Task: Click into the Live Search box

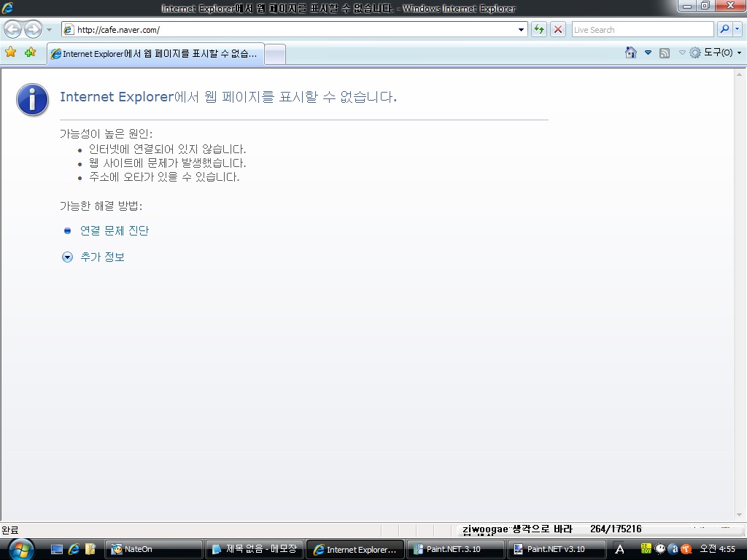Action: 642,29
